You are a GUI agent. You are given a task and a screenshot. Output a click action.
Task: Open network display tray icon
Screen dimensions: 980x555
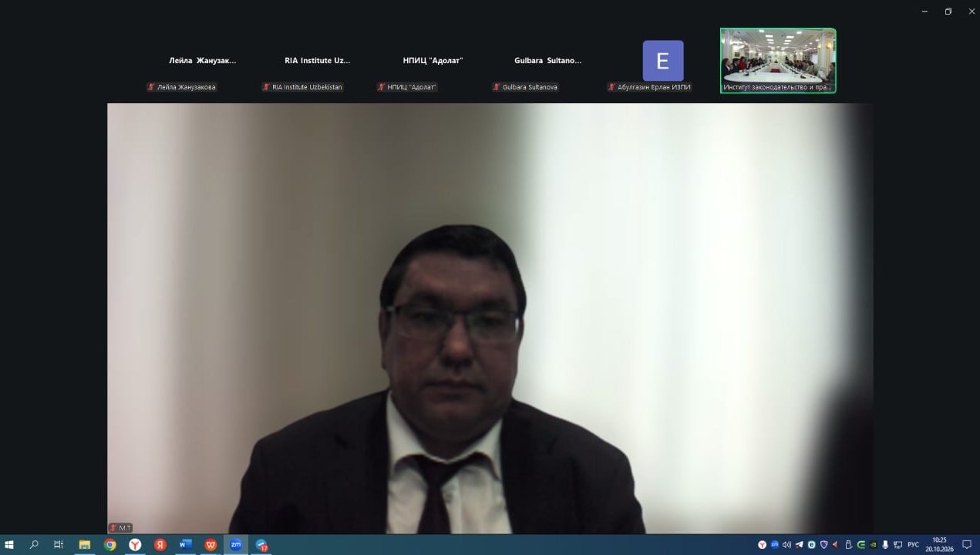click(897, 545)
